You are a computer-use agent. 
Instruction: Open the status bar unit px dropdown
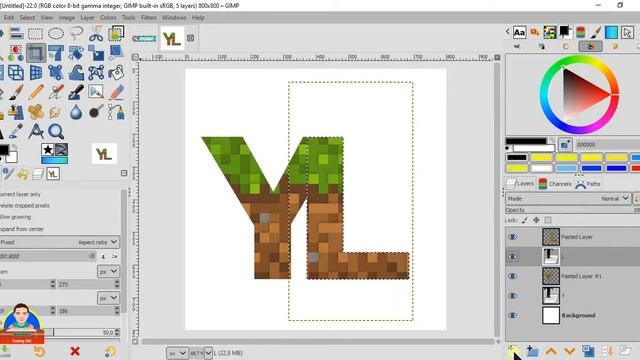(x=177, y=353)
